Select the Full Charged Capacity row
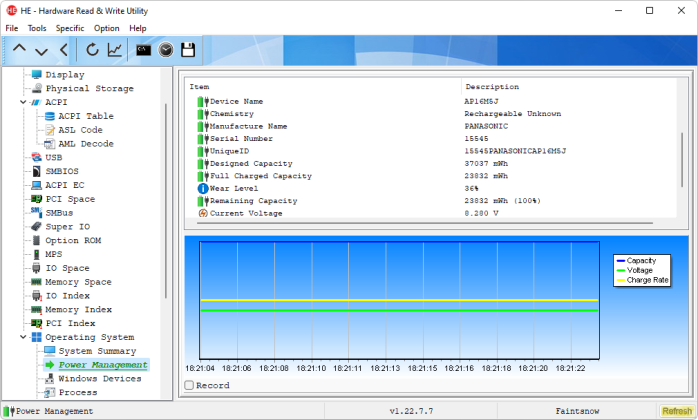 (430, 176)
